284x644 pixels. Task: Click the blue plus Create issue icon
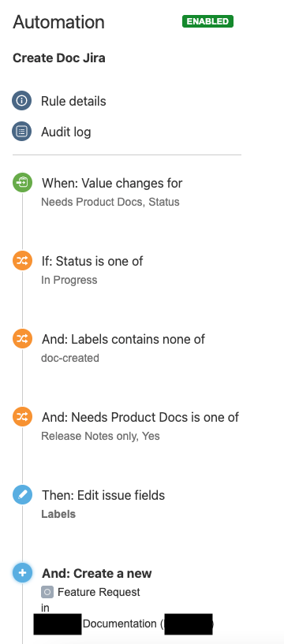coord(22,573)
